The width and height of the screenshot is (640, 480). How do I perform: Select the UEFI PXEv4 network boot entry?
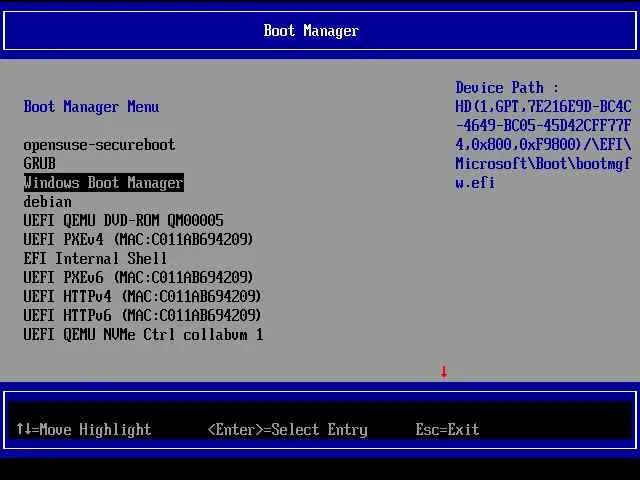click(138, 240)
